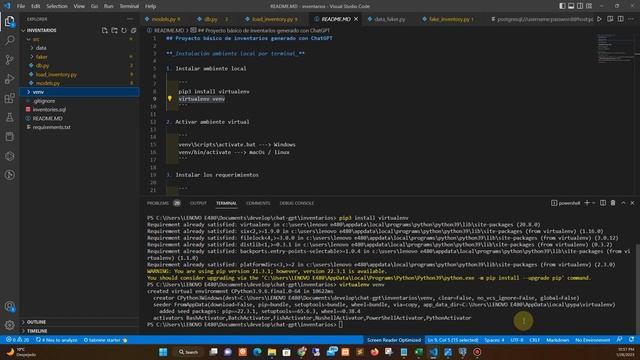Click the taskbar Search box
The image size is (640, 360).
coord(188,352)
